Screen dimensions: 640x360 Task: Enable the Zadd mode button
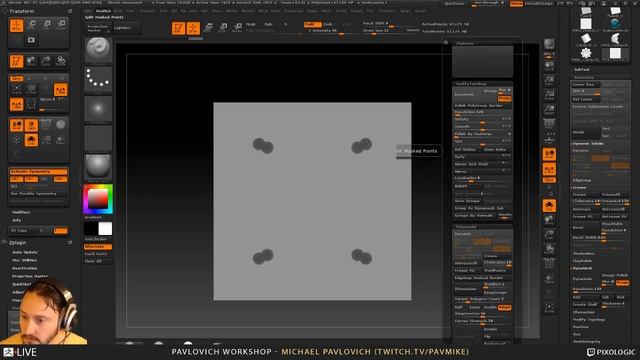coord(312,24)
